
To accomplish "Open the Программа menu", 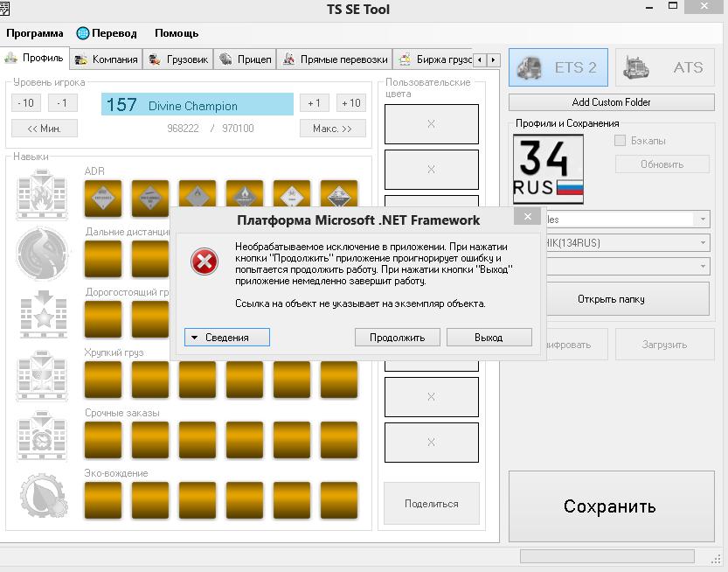I will coord(35,33).
